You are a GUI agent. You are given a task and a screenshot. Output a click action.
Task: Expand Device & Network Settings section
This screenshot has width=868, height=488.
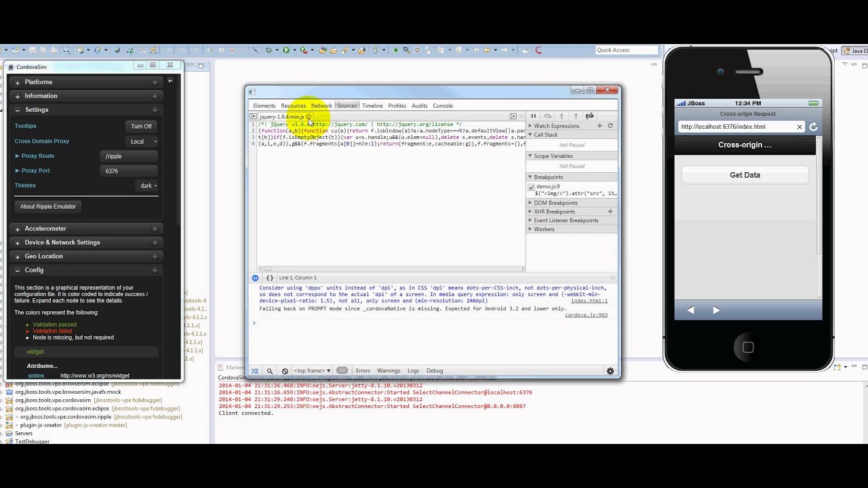click(86, 243)
